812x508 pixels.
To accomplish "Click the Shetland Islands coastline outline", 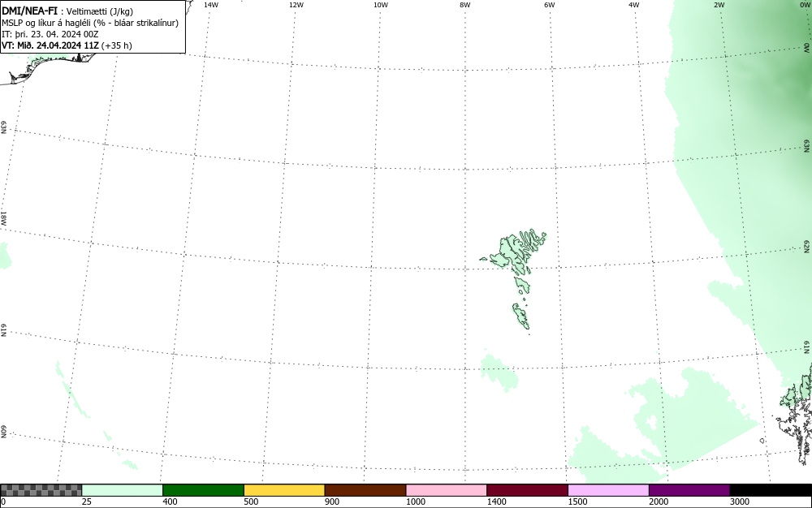I will pyautogui.click(x=797, y=414).
